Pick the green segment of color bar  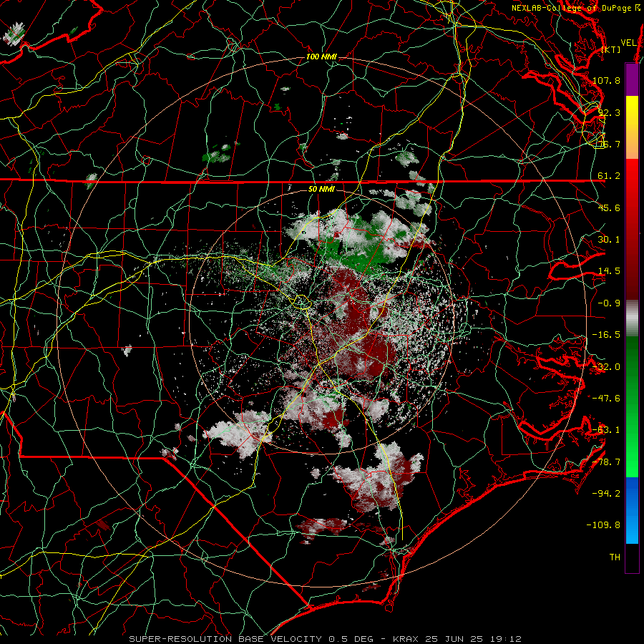632,406
